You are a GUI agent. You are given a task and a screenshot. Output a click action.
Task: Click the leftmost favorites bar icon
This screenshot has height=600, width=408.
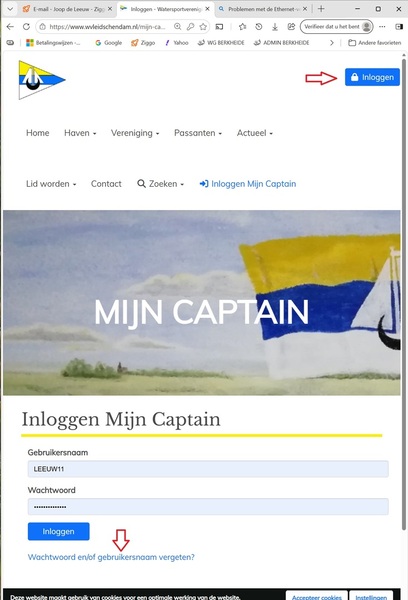pyautogui.click(x=10, y=42)
